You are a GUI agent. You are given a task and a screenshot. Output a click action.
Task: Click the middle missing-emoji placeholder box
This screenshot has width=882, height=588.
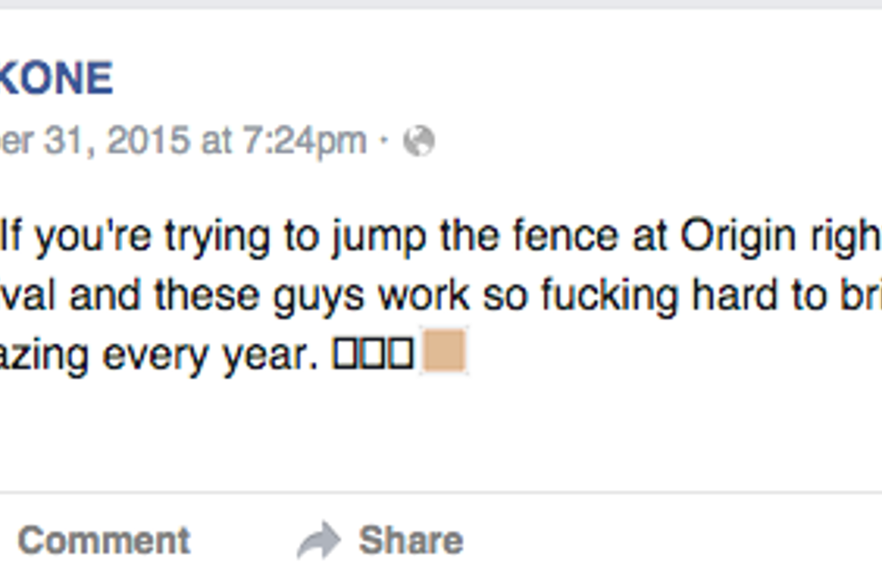point(373,355)
